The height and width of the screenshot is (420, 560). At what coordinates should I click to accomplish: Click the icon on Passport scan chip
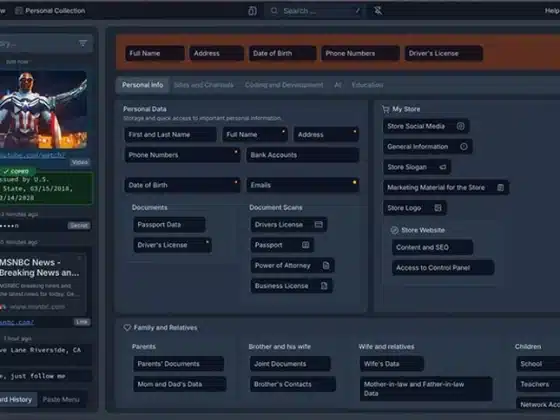[305, 245]
